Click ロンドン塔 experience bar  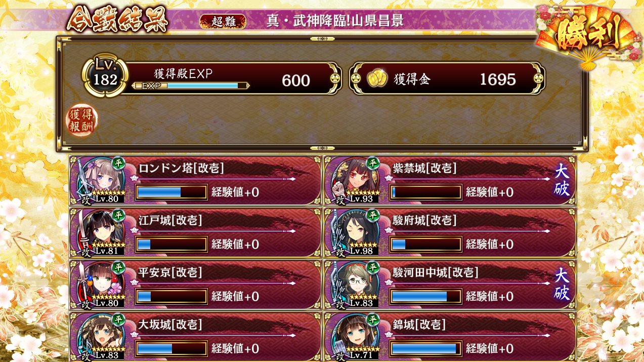[171, 192]
